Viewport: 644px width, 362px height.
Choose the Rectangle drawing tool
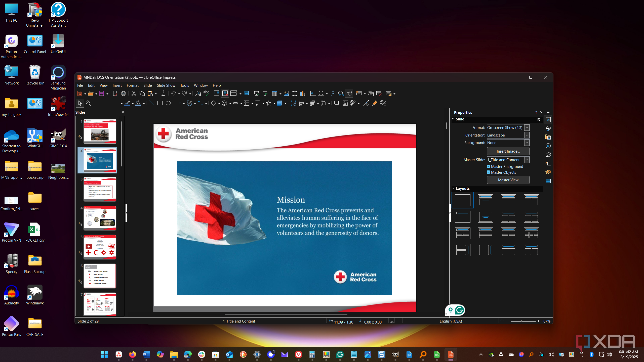click(x=160, y=103)
